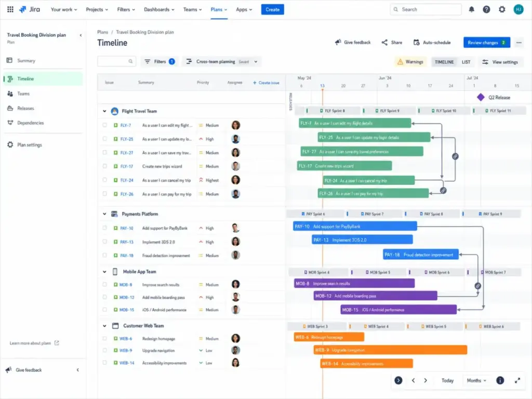Click Create issue link
The height and width of the screenshot is (399, 532).
coord(266,83)
